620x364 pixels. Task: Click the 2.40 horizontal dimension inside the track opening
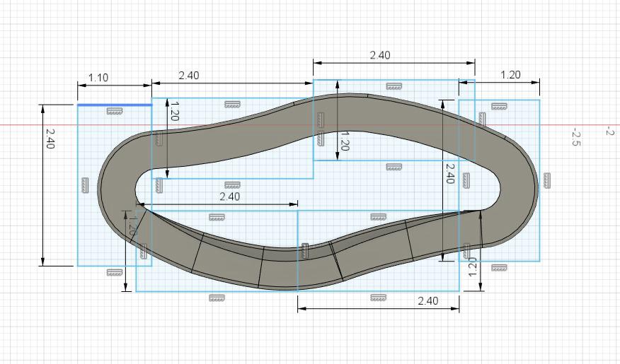230,196
